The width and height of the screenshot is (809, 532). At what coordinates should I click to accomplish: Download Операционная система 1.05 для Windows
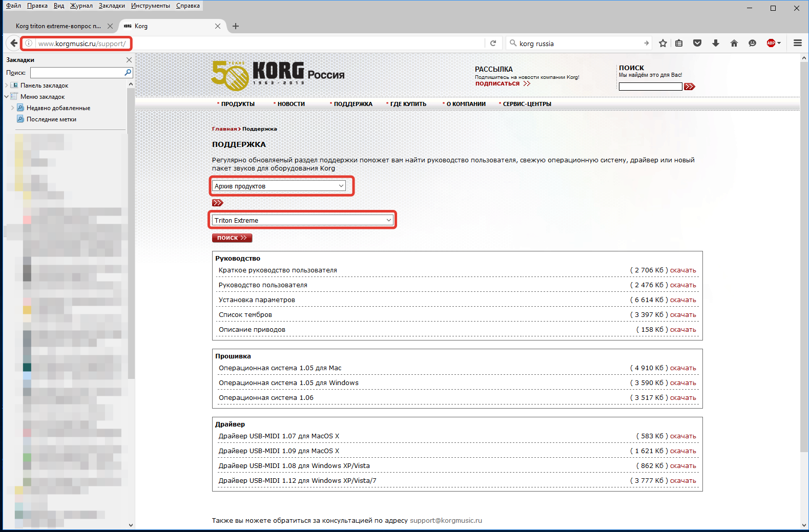pyautogui.click(x=683, y=383)
